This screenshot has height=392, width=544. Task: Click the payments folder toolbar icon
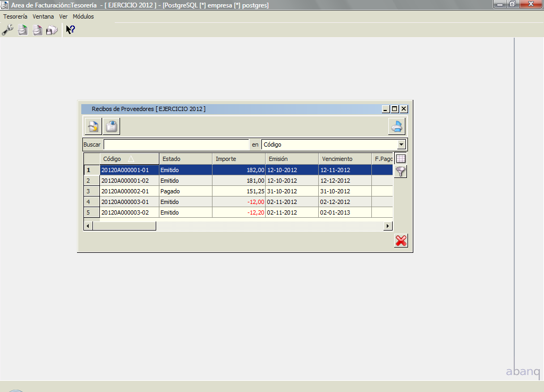click(x=52, y=30)
